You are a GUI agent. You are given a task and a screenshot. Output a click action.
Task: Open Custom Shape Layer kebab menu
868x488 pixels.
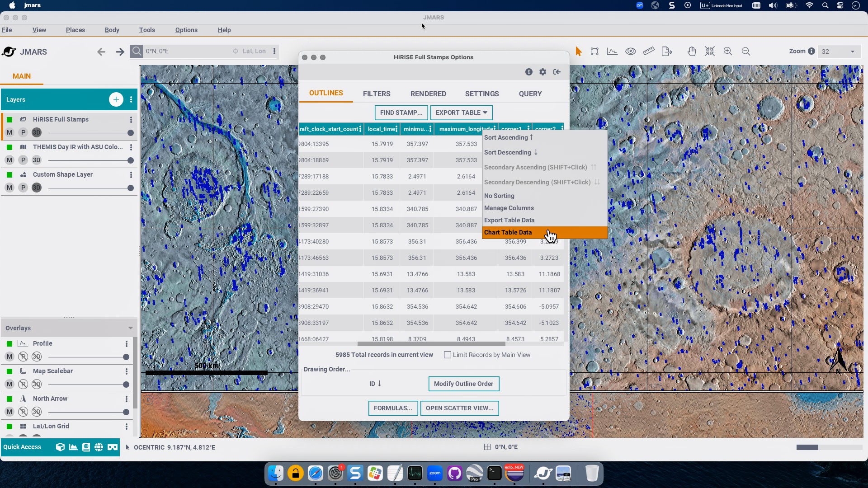coord(131,175)
